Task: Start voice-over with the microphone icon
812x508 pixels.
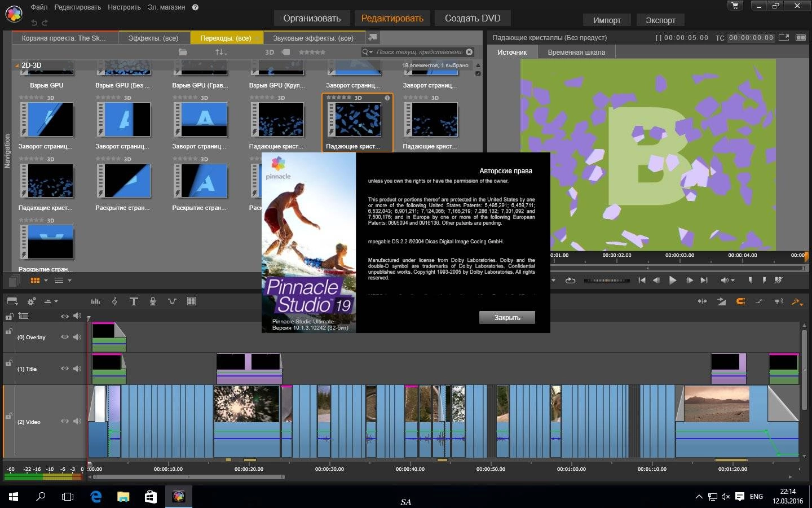Action: pyautogui.click(x=152, y=301)
